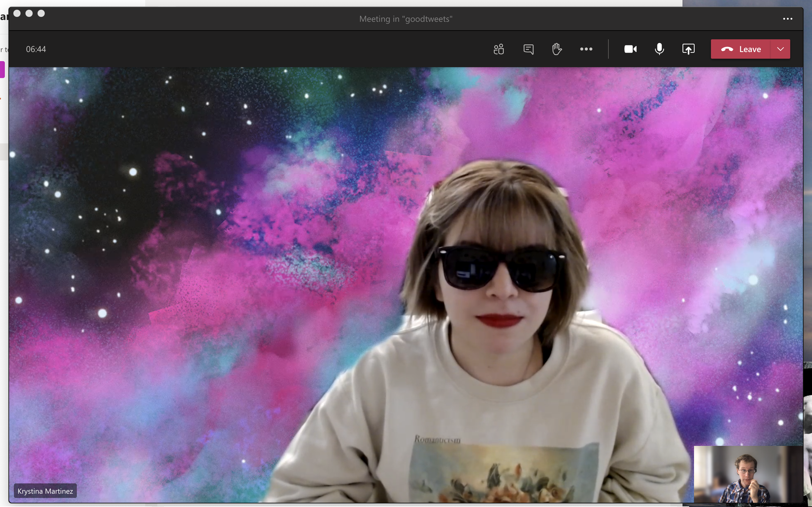Minimize the meeting window
Image resolution: width=812 pixels, height=507 pixels.
coord(29,13)
